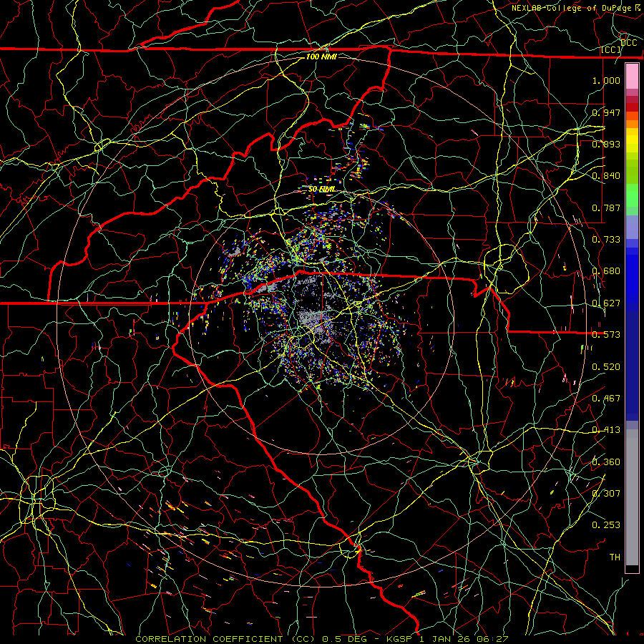
Task: Click the 0.573 scale value
Action: [606, 335]
